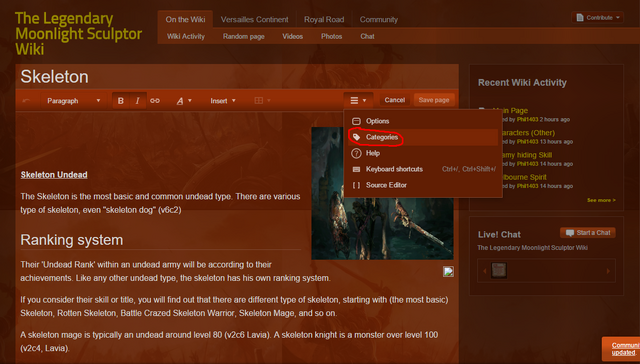Open the On the Wiki tab
This screenshot has height=364, width=640.
[x=185, y=19]
